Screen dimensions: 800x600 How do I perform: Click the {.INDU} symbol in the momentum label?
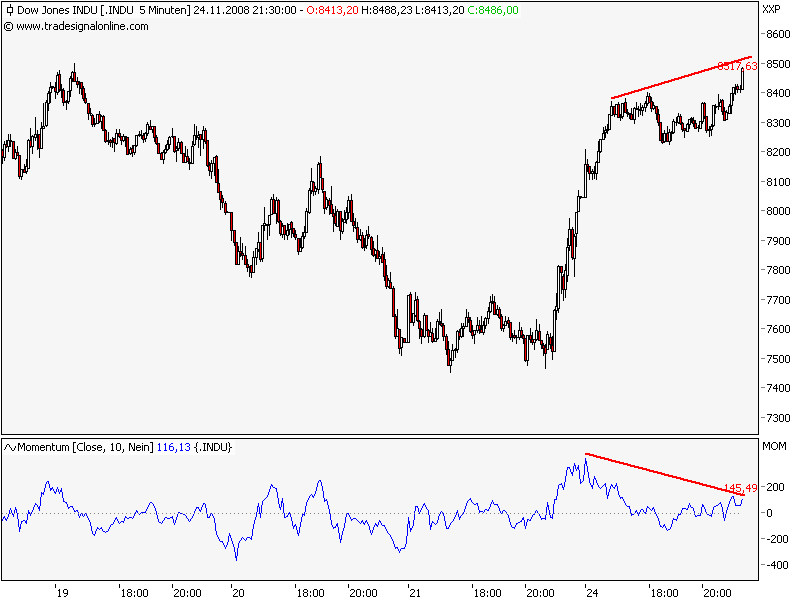(x=213, y=447)
